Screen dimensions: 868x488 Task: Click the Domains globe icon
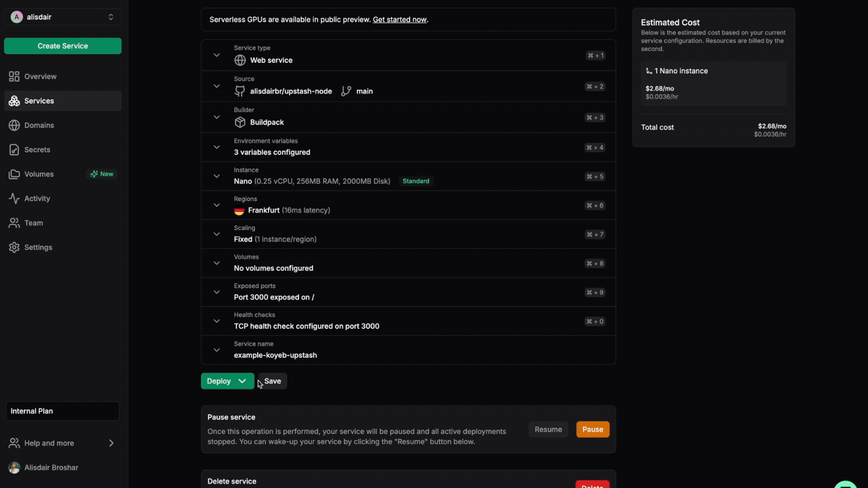pyautogui.click(x=14, y=125)
